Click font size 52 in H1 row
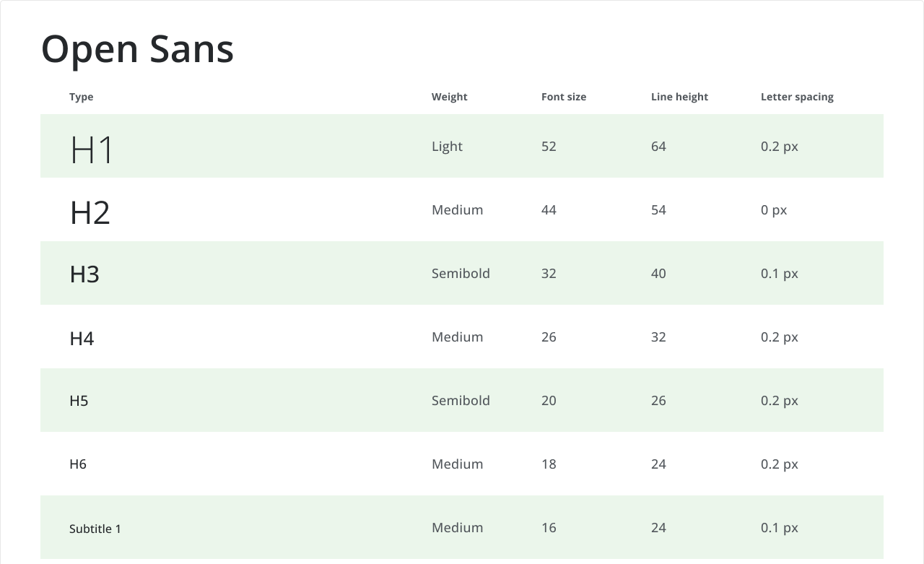Screen dimensions: 924x564 click(x=549, y=147)
